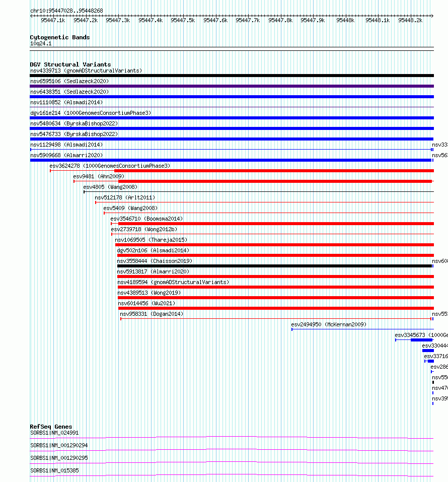
Task: Open variant esv2739718 (Wong2012b)
Action: pyautogui.click(x=144, y=229)
